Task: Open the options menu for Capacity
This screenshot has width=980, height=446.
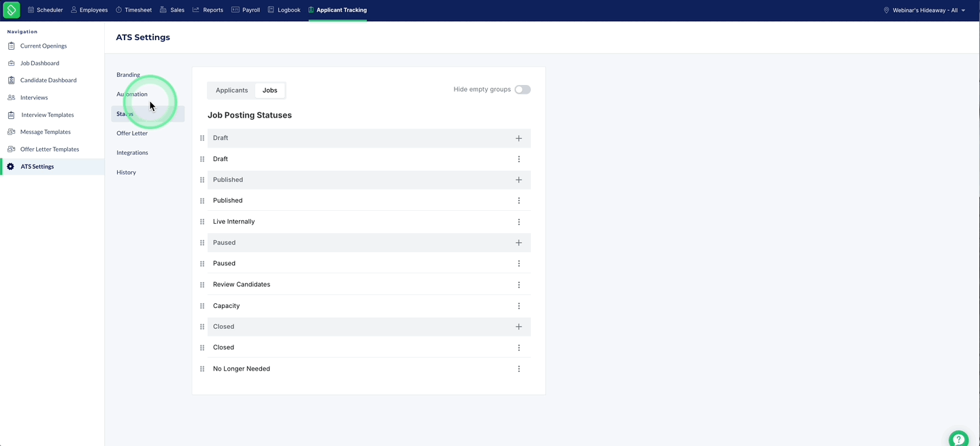Action: coord(519,307)
